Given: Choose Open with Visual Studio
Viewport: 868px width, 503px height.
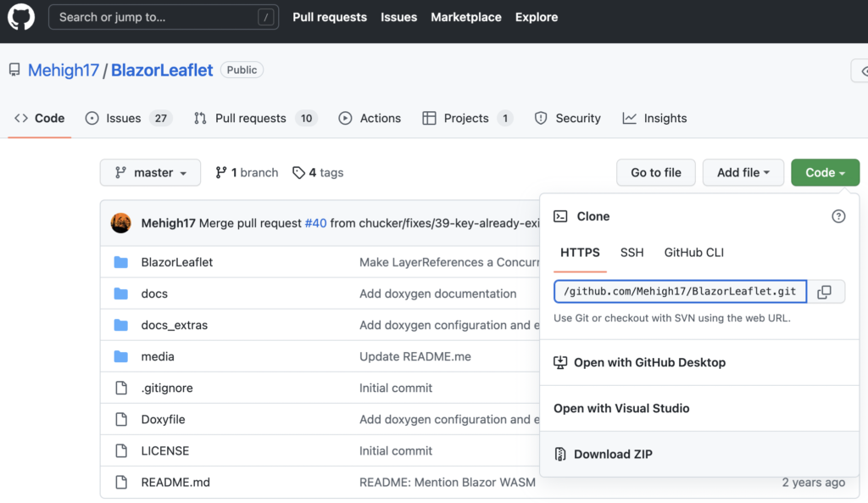Looking at the screenshot, I should point(621,409).
